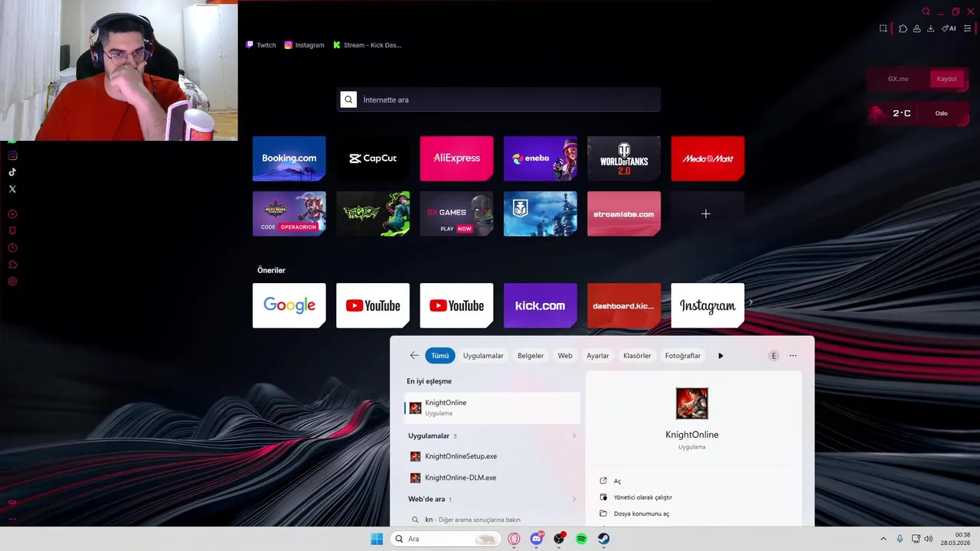
Task: Switch to Web filter tab
Action: (x=565, y=356)
